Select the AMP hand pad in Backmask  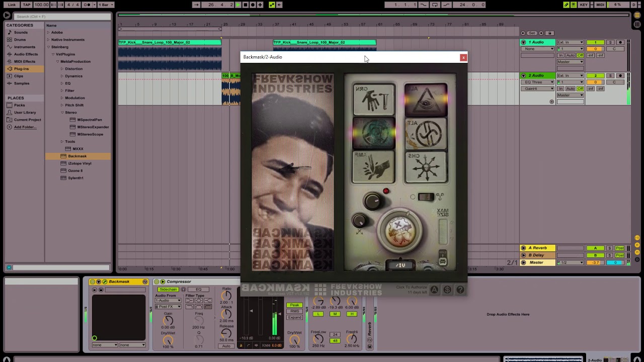tap(374, 167)
